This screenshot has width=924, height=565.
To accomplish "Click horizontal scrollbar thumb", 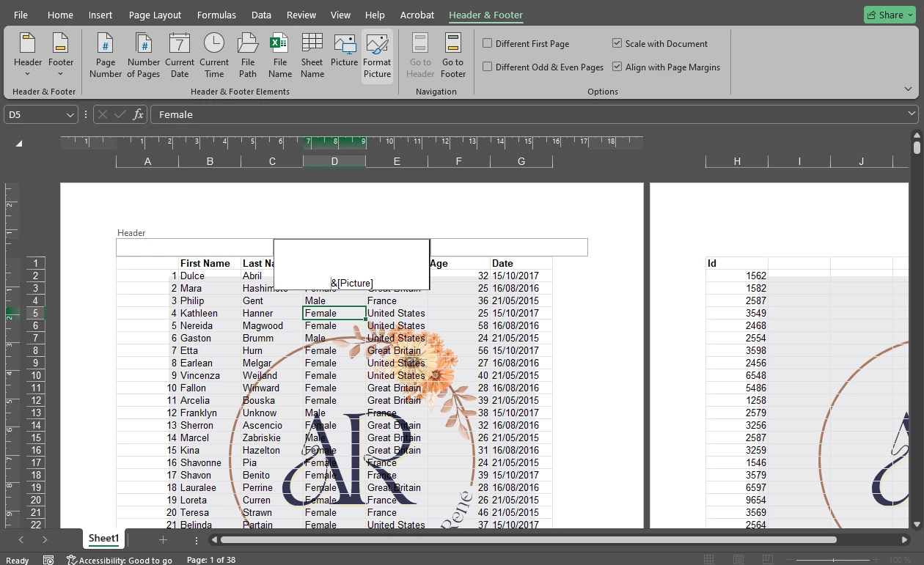I will point(528,540).
